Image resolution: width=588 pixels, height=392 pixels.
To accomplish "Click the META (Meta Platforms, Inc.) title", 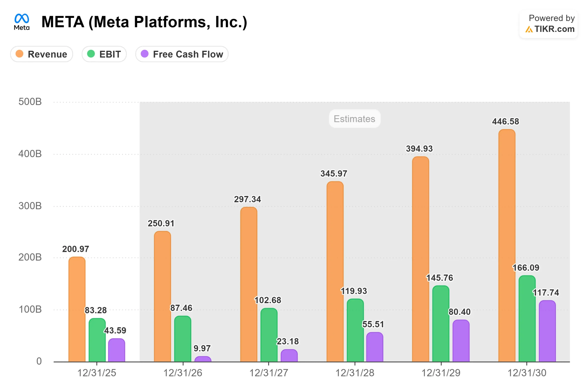I will pos(144,22).
